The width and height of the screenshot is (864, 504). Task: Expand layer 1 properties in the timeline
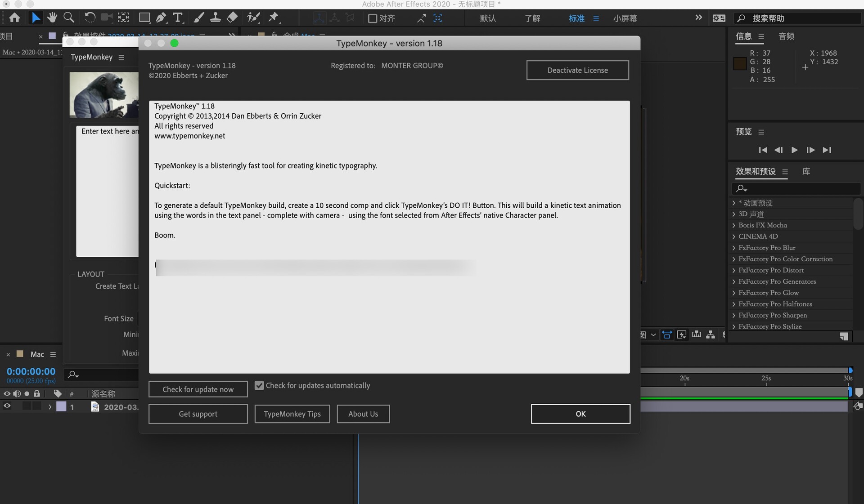(x=50, y=407)
